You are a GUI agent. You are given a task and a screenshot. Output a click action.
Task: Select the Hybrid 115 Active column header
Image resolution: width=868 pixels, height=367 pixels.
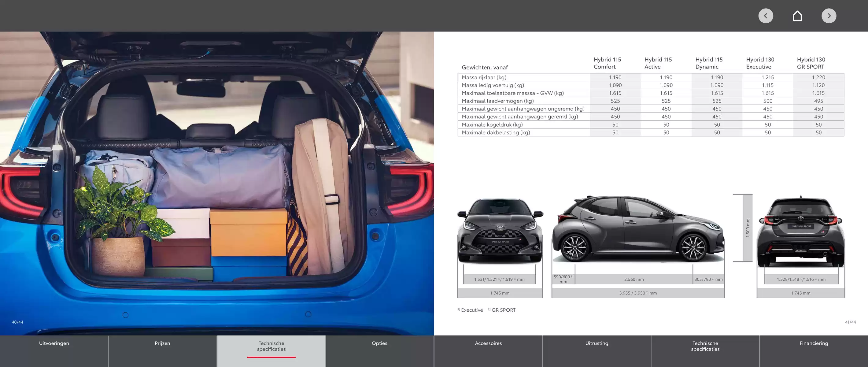coord(658,63)
